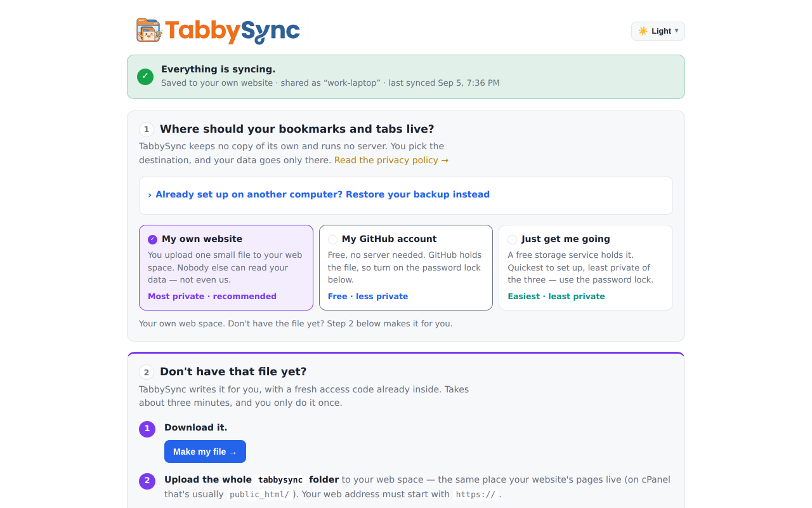Open Read the privacy policy link
Screen dimensions: 812x508
coord(391,160)
